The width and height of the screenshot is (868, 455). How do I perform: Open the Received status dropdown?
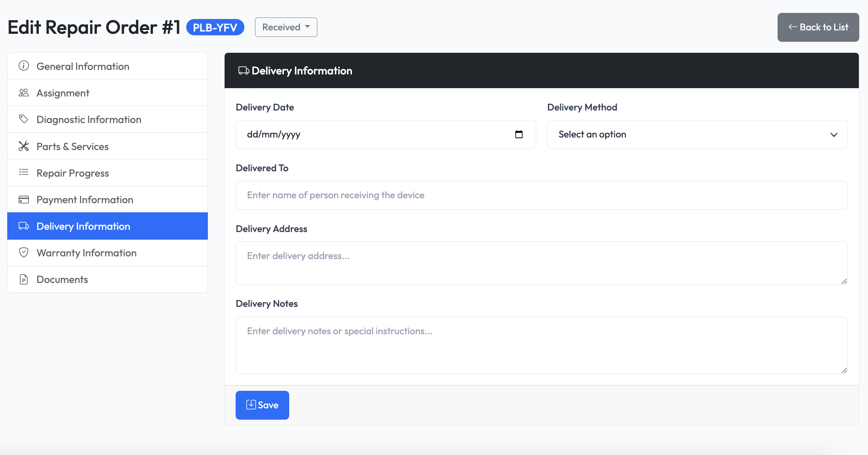tap(286, 27)
